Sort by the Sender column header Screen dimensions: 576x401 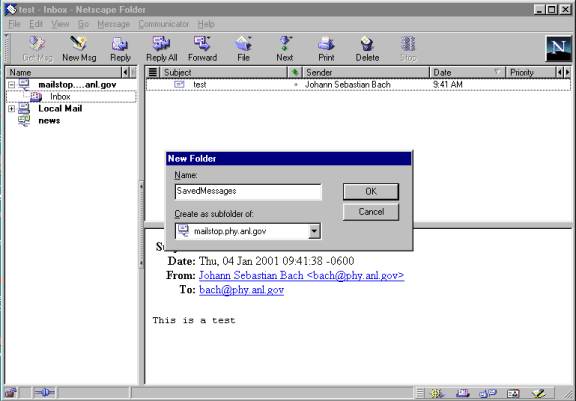366,72
